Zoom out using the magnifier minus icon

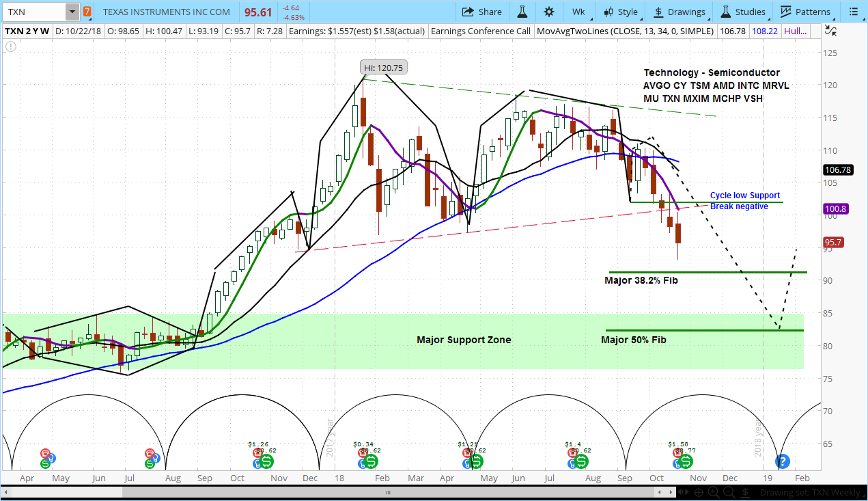pyautogui.click(x=729, y=492)
